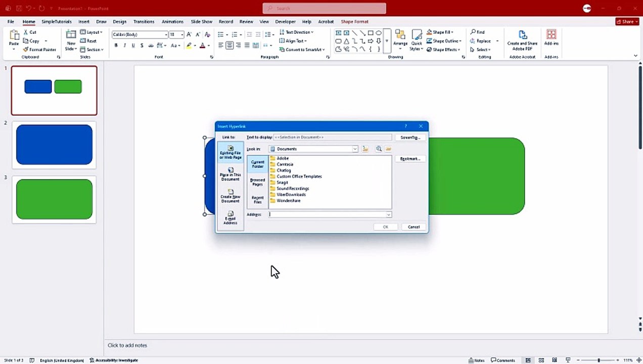Screen dimensions: 643x364
Task: Expand the Address dropdown arrow
Action: [388, 214]
